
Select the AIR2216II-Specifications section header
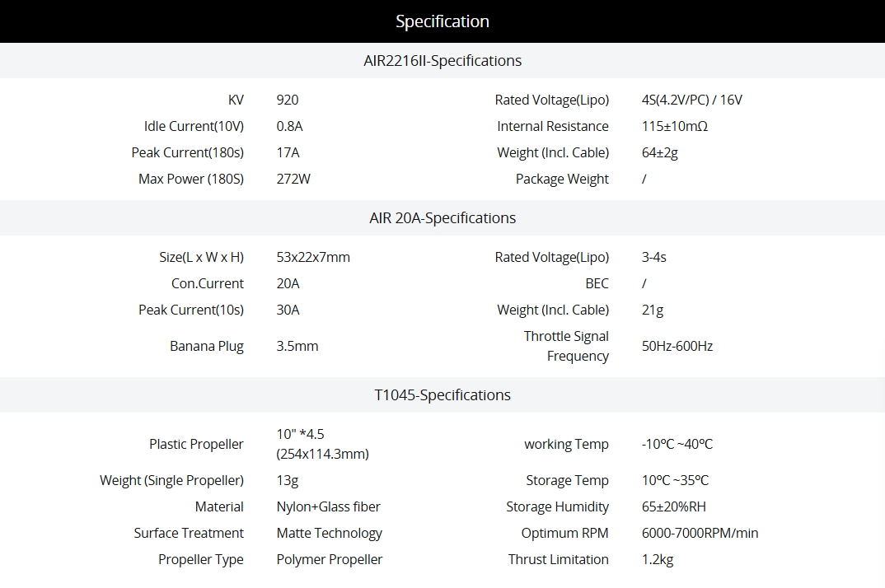[x=442, y=61]
